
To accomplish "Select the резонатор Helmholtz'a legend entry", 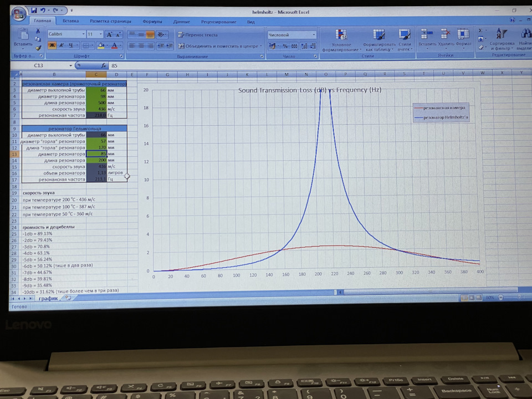I will pyautogui.click(x=442, y=117).
